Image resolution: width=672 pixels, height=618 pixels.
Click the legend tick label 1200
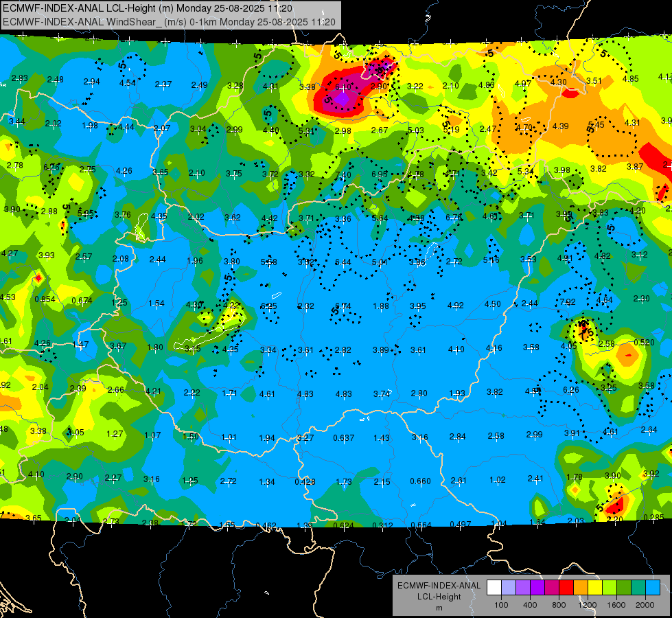point(587,605)
